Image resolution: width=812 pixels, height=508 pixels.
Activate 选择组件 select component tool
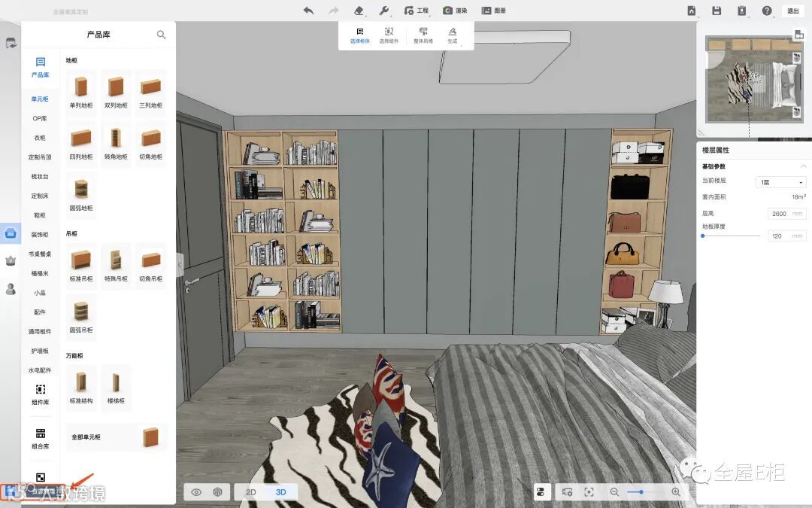[x=389, y=36]
